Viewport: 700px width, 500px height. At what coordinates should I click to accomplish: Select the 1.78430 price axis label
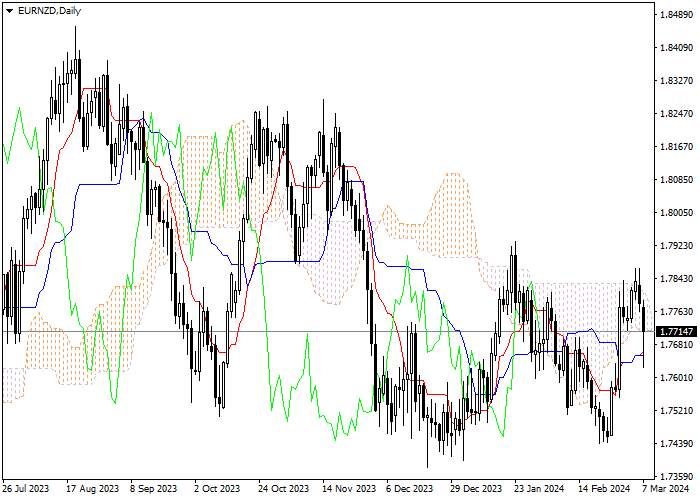tap(676, 279)
